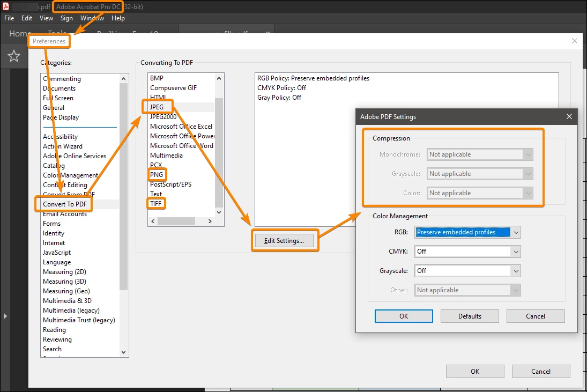
Task: Select Page Display category
Action: point(61,117)
